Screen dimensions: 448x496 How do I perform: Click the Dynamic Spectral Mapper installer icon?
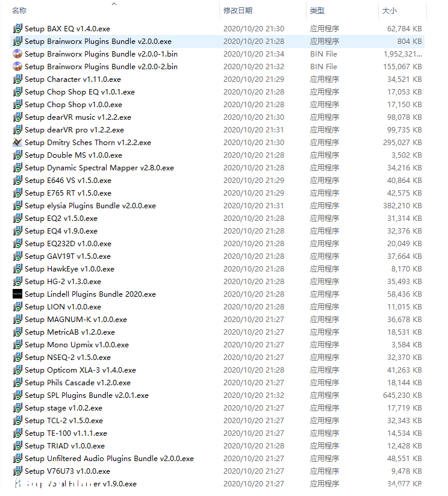click(x=17, y=168)
